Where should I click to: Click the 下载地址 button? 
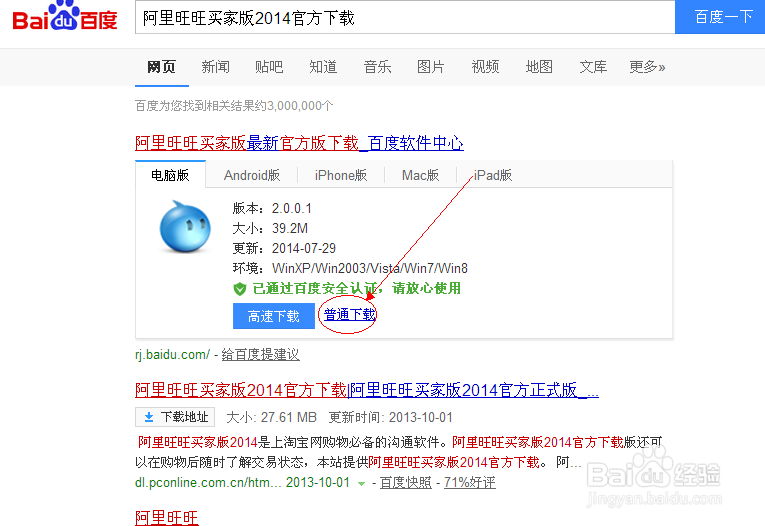tap(175, 417)
